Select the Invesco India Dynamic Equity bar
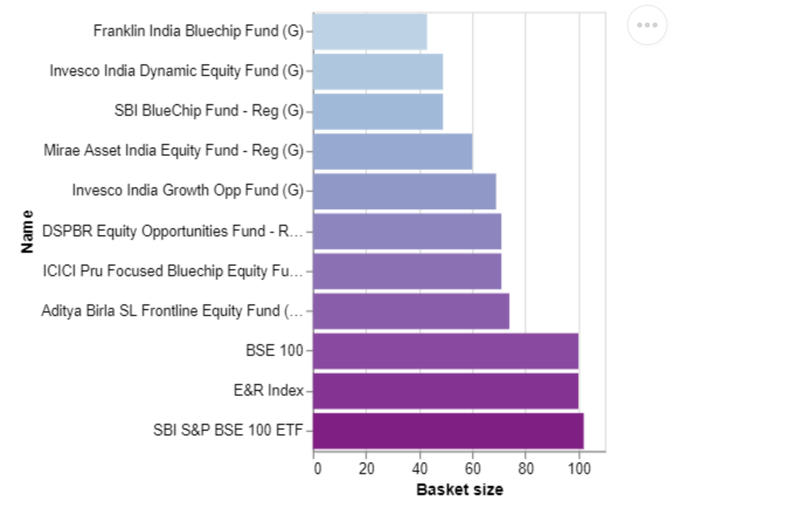 tap(378, 72)
